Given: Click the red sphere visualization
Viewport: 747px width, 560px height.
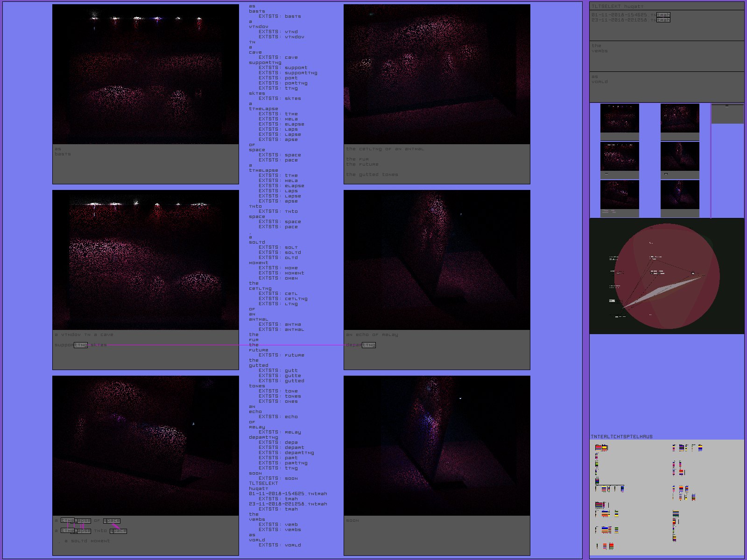Looking at the screenshot, I should click(667, 276).
